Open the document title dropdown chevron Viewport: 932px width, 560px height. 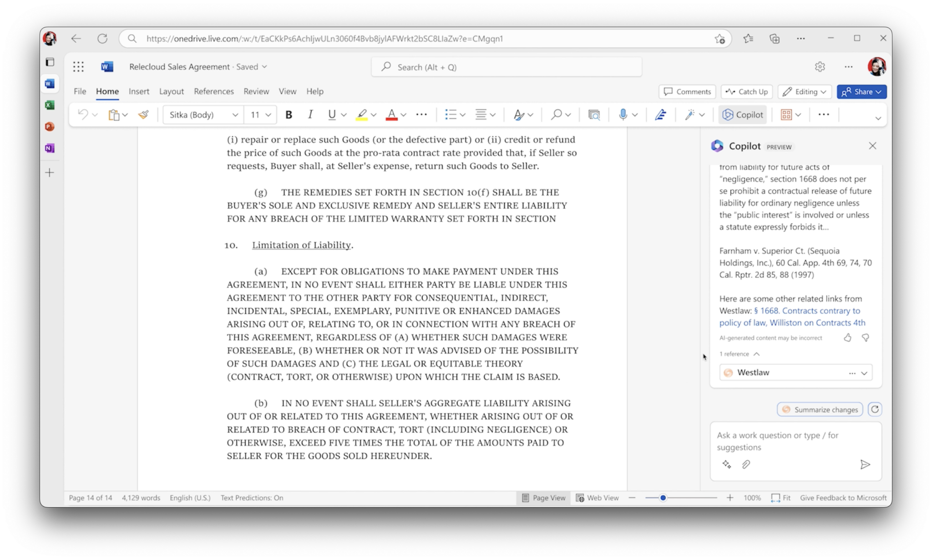pyautogui.click(x=264, y=67)
